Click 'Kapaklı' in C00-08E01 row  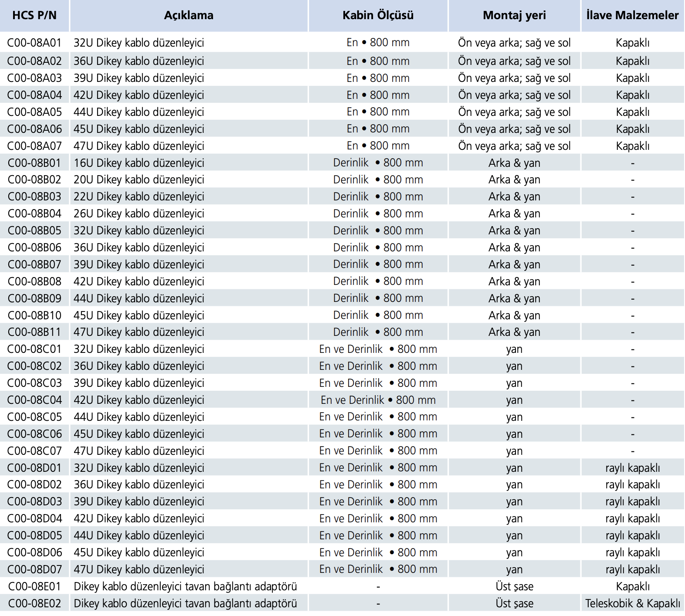633,587
